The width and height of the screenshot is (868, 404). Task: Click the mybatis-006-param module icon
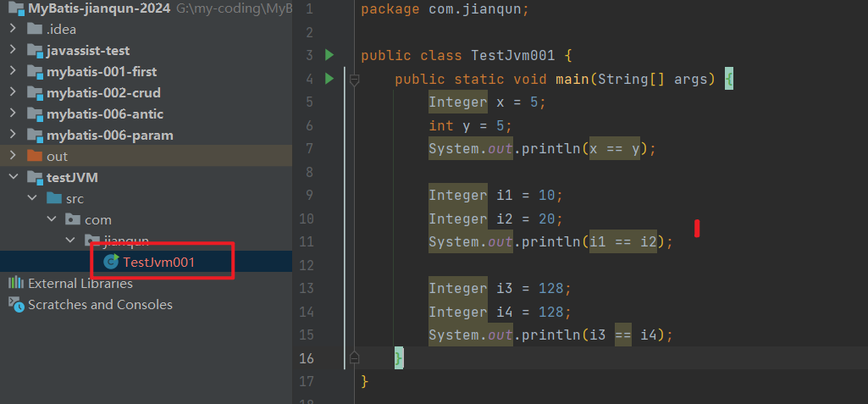[x=35, y=135]
